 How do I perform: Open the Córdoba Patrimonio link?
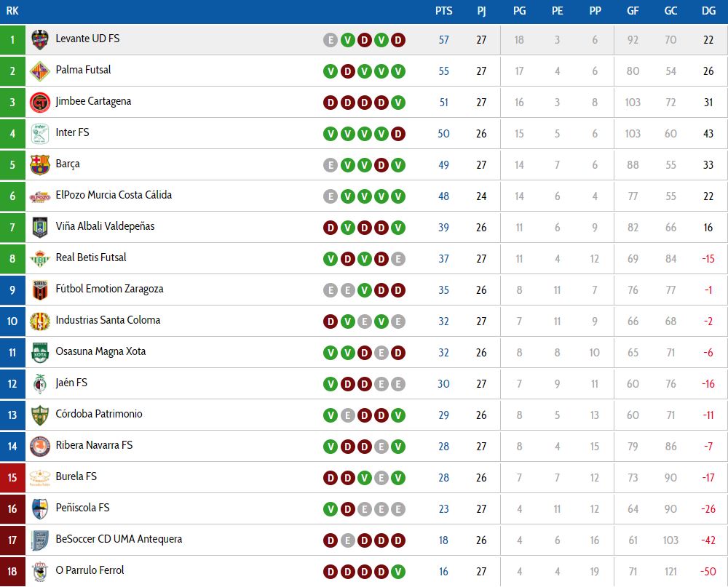99,414
